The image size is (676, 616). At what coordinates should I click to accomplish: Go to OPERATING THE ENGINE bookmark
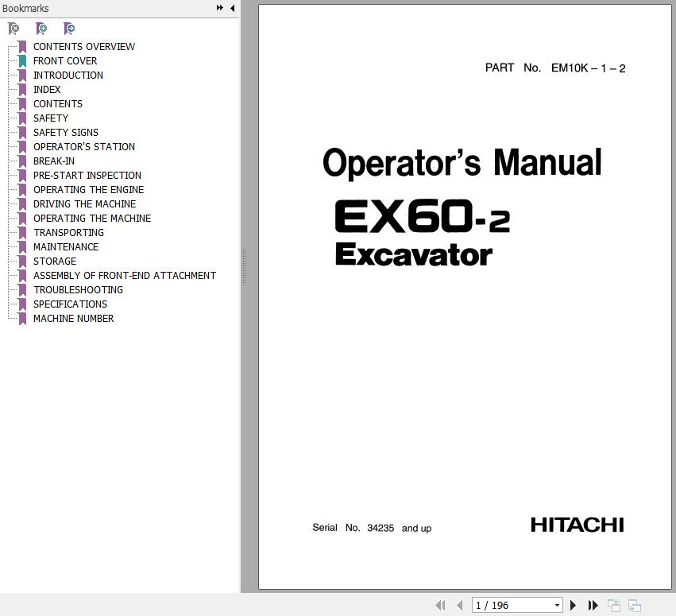[88, 189]
